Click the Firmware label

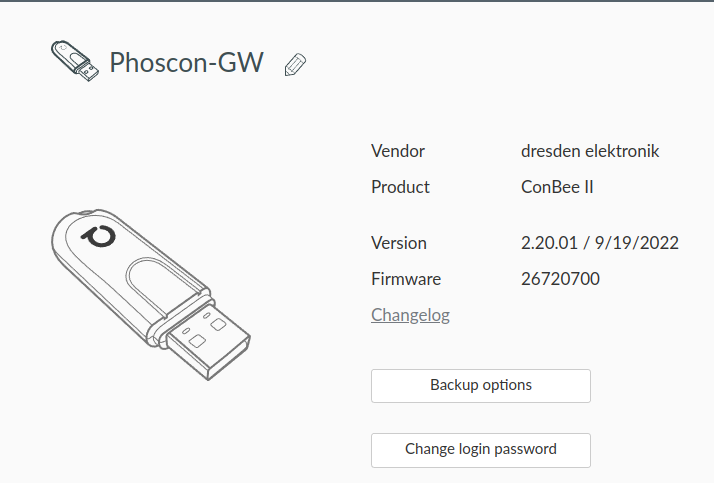(x=406, y=279)
